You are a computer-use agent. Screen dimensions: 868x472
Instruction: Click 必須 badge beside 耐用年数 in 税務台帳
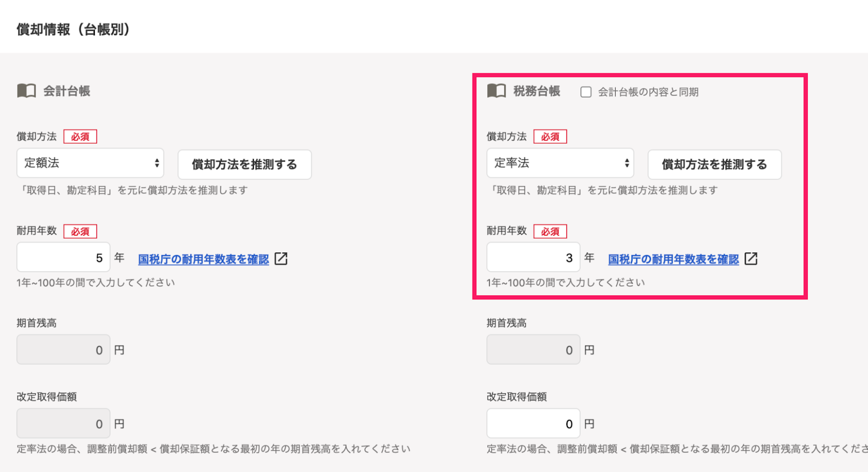[x=550, y=231]
